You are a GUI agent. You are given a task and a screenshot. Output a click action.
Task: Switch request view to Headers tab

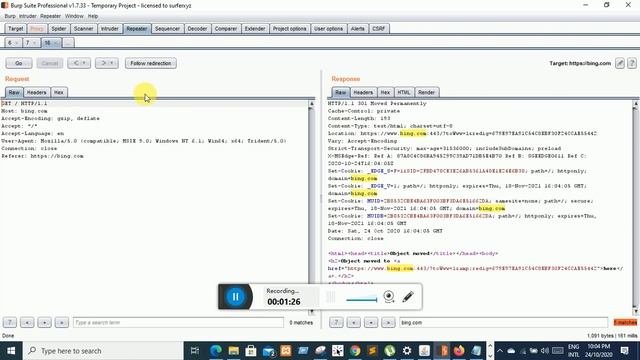tap(36, 92)
